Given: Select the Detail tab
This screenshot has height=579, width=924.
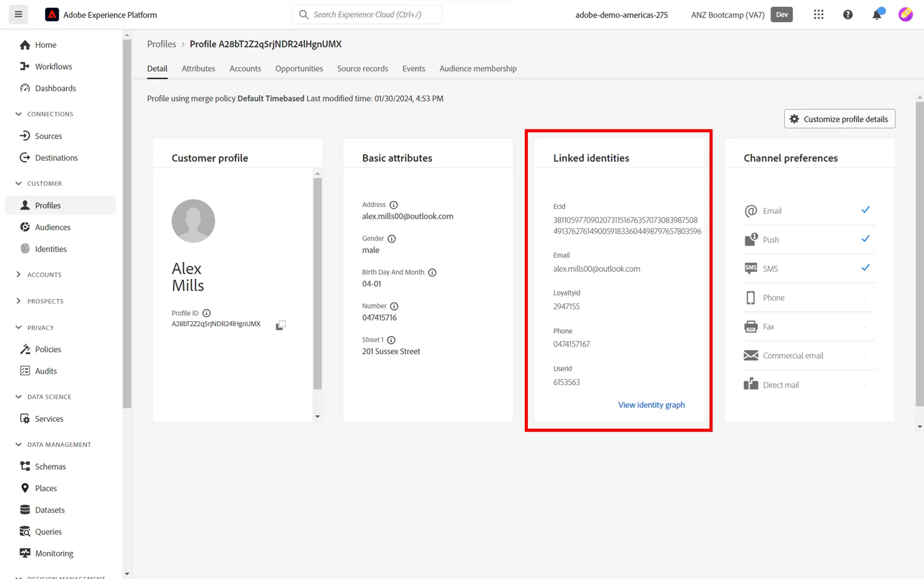Looking at the screenshot, I should (157, 68).
